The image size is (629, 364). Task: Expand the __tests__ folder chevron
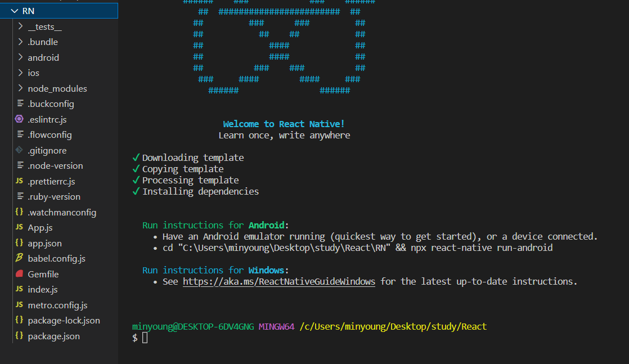(20, 26)
